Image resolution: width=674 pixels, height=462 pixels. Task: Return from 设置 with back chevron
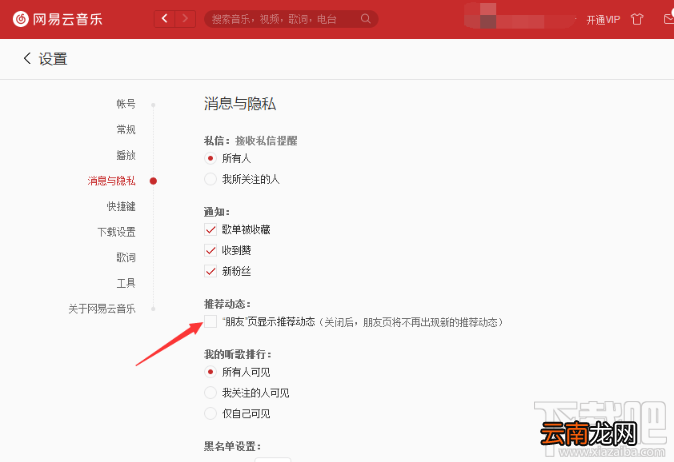click(27, 58)
